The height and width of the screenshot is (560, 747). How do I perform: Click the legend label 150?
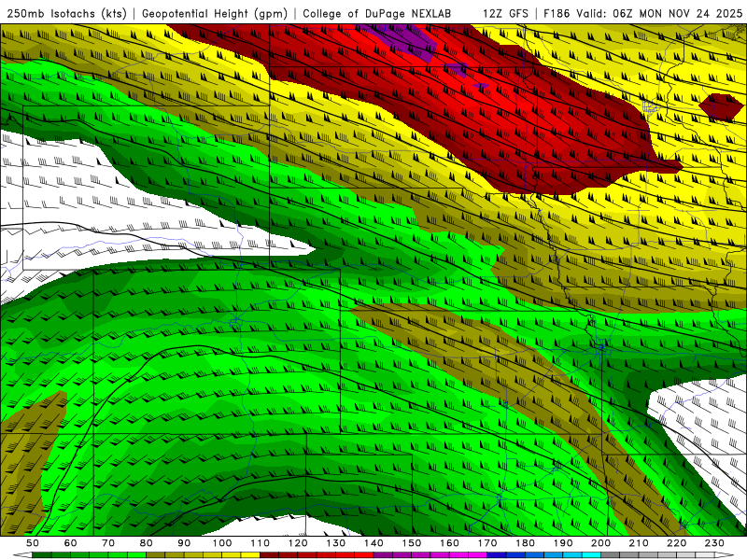[x=412, y=543]
